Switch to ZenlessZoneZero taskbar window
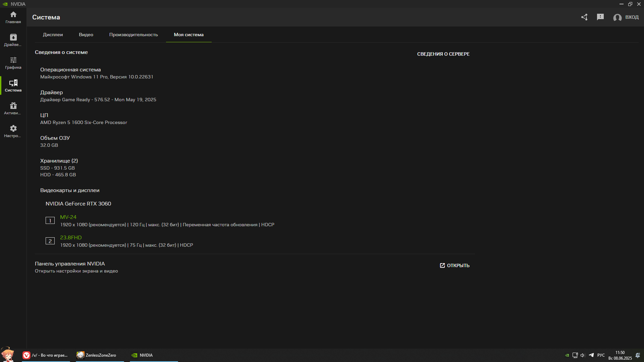 pos(100,355)
